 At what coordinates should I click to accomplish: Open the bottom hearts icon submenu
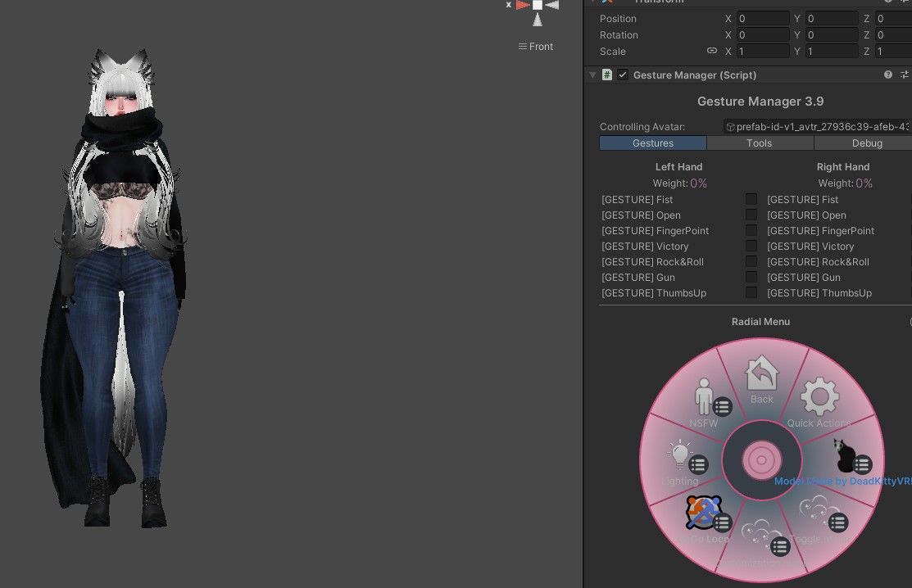tap(761, 533)
